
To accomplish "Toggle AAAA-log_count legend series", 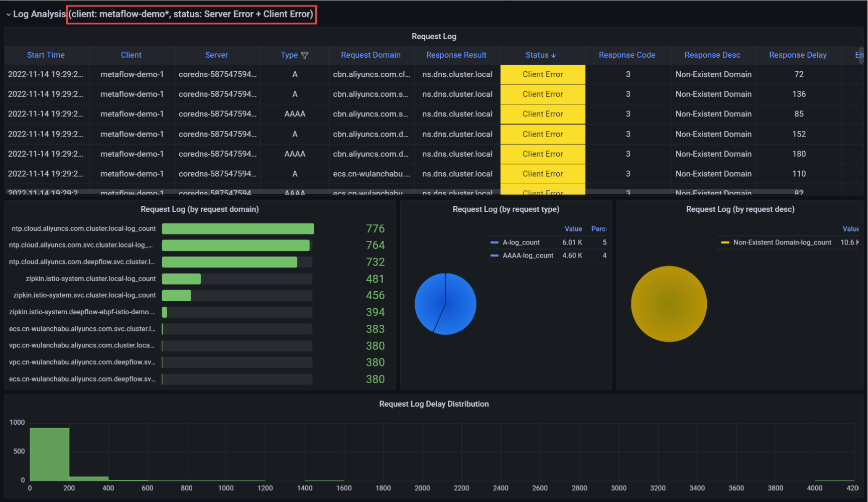I will click(528, 256).
